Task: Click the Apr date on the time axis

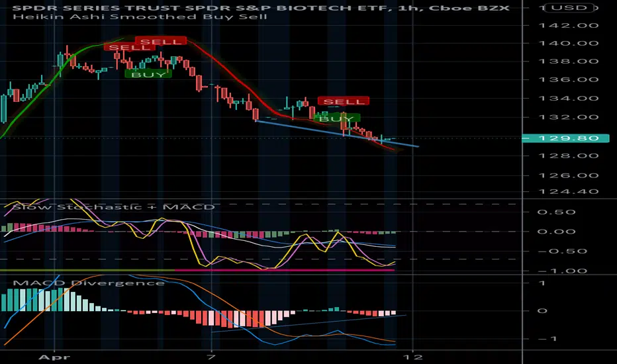Action: tap(54, 357)
